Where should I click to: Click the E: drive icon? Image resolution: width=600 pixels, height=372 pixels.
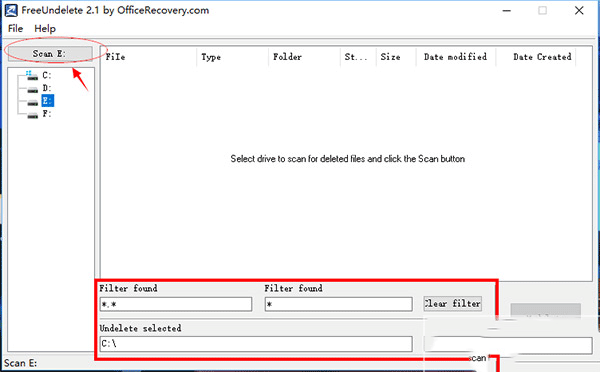pos(33,102)
